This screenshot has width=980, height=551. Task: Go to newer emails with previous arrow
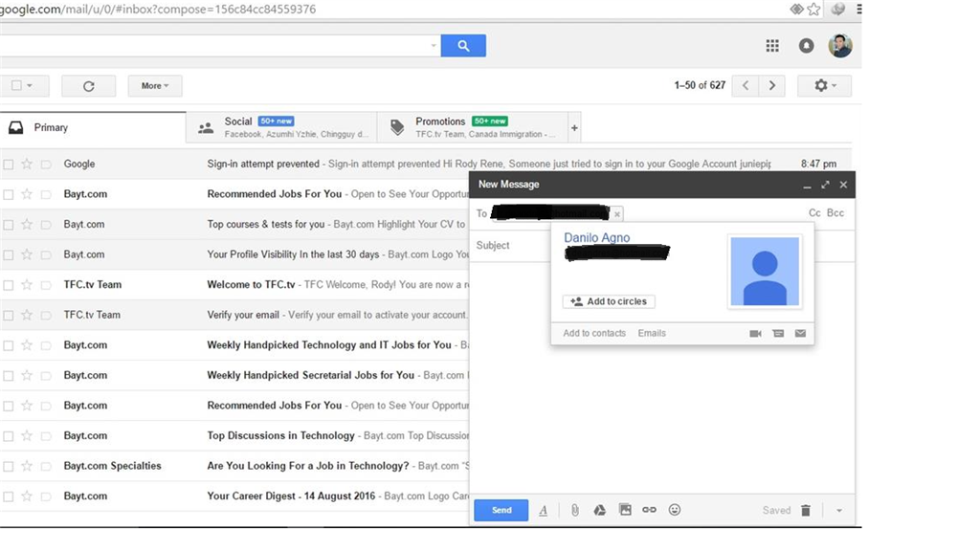746,85
